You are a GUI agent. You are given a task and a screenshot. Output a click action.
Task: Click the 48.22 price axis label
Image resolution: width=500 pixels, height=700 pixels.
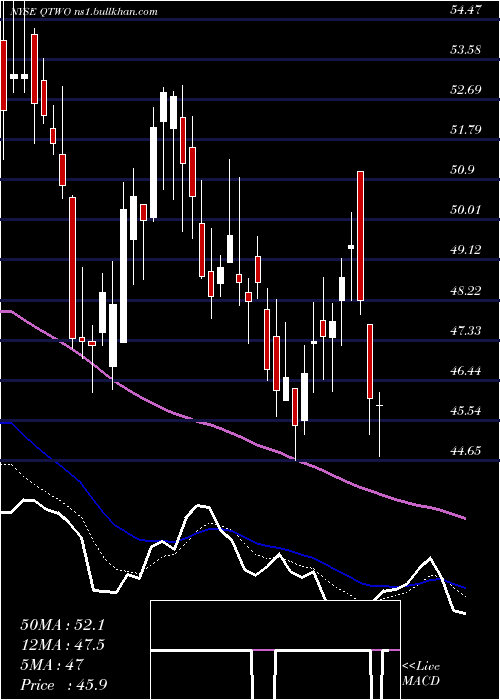pos(466,291)
